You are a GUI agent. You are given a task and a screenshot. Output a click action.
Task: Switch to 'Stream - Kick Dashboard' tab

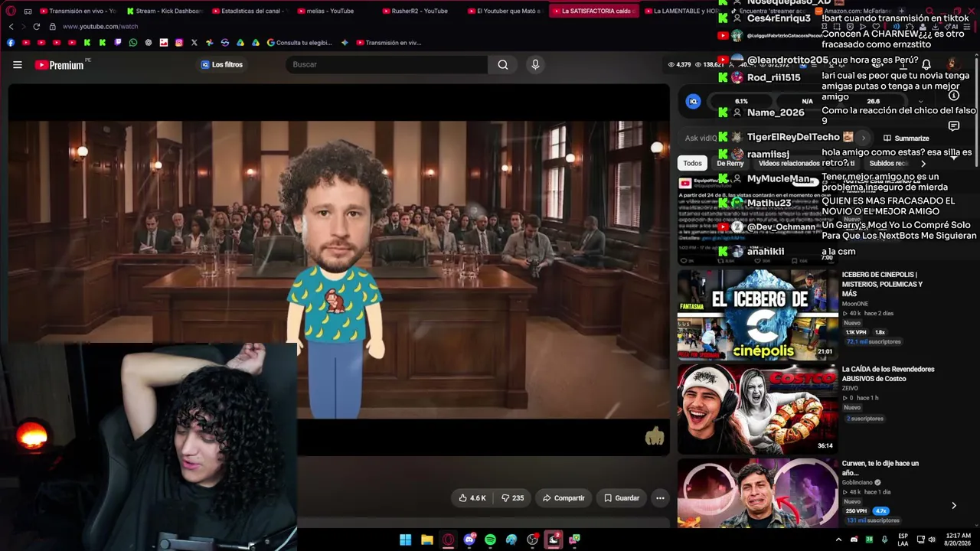(164, 11)
